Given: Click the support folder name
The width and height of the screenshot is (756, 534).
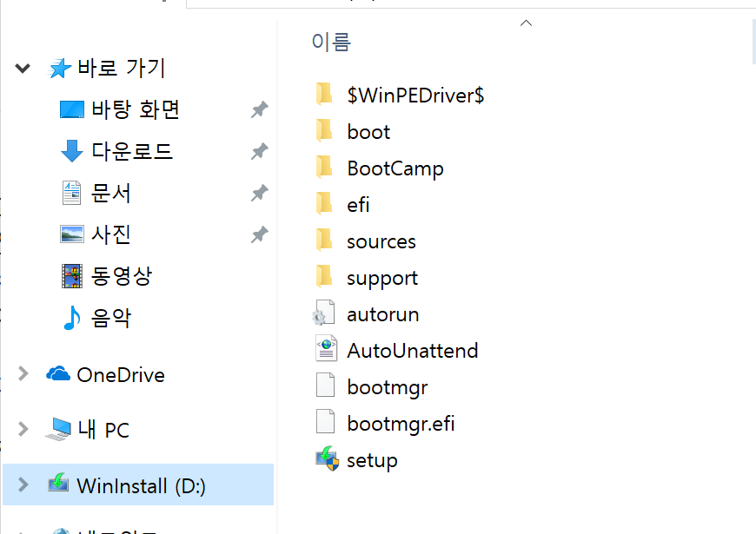Looking at the screenshot, I should point(382,279).
